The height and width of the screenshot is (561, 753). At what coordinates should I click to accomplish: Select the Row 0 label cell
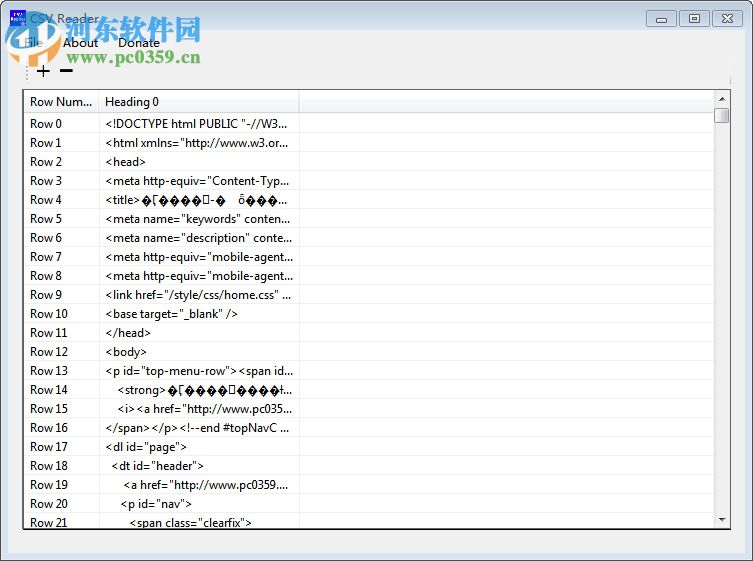[x=62, y=123]
